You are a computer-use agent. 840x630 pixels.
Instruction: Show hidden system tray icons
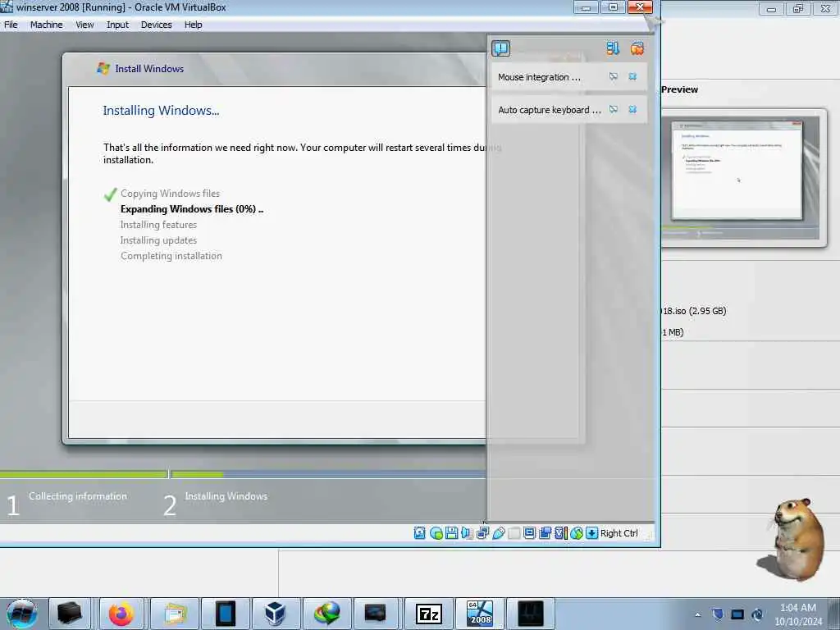697,614
